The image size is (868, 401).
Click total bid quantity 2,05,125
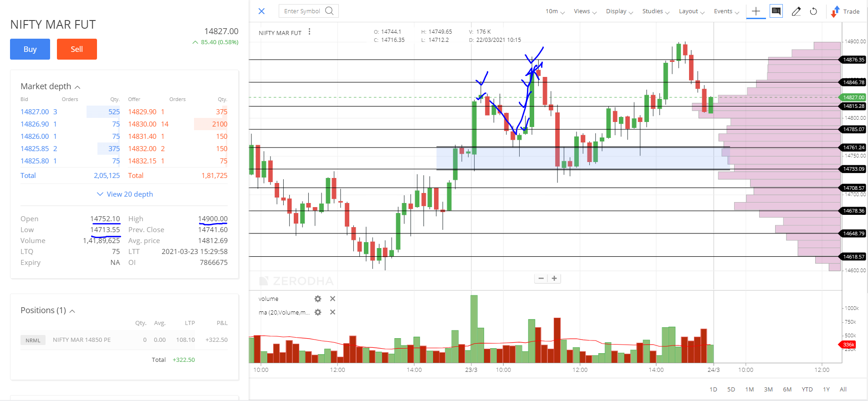[107, 176]
